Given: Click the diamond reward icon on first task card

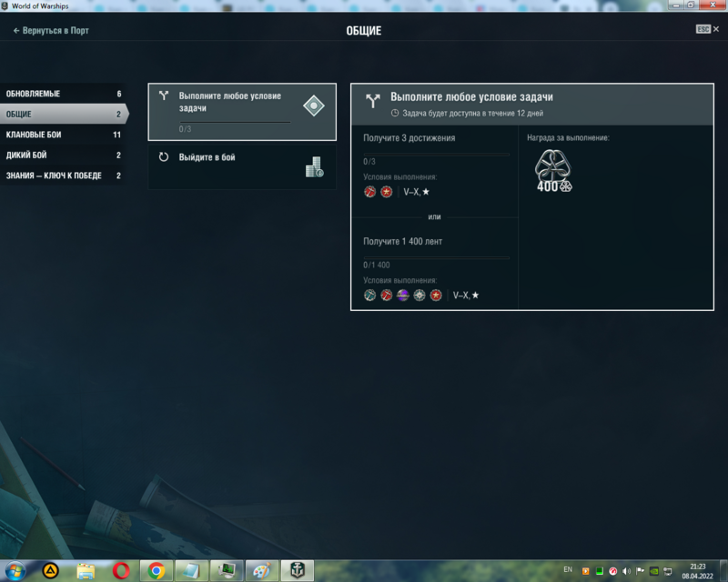Looking at the screenshot, I should (x=314, y=105).
